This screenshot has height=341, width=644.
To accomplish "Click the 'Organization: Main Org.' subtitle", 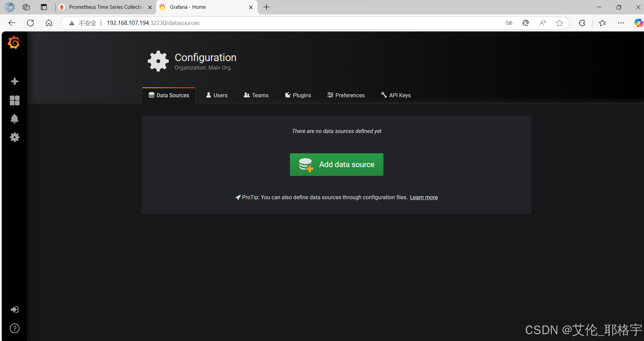I will (203, 68).
